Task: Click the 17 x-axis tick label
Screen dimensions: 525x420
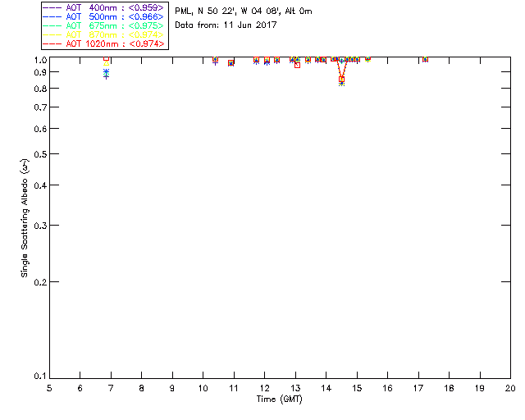Action: [x=418, y=388]
